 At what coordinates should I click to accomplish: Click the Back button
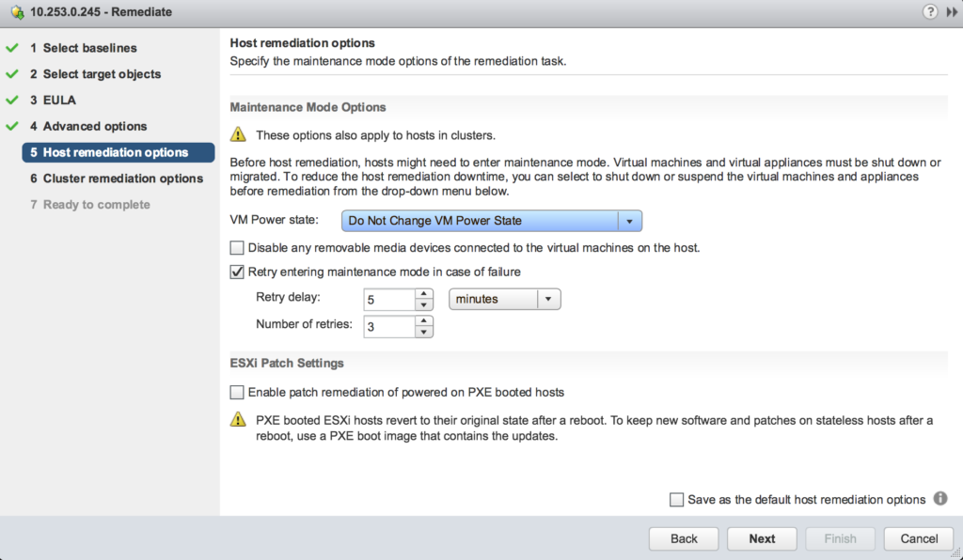[684, 538]
